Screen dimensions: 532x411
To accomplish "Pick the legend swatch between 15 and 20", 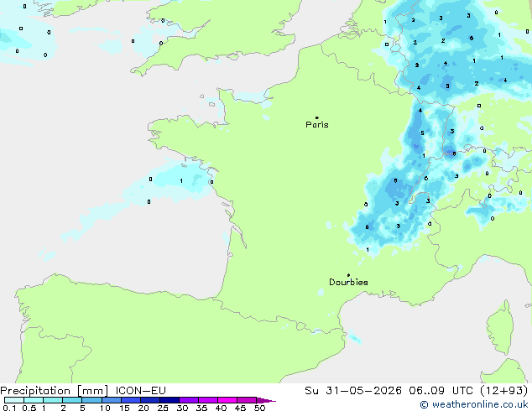I will tap(131, 400).
